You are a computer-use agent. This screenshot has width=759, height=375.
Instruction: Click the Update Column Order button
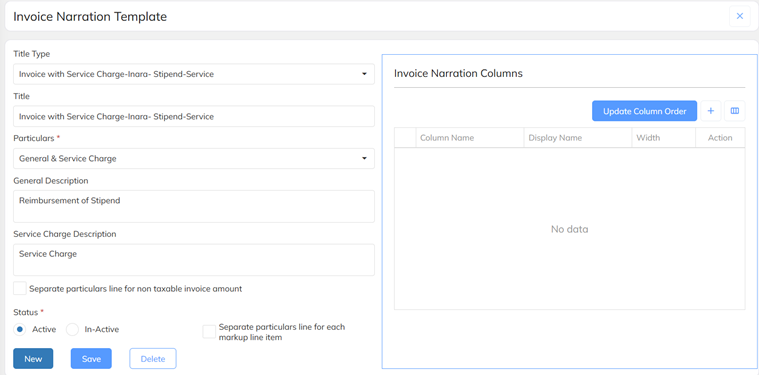(x=644, y=111)
